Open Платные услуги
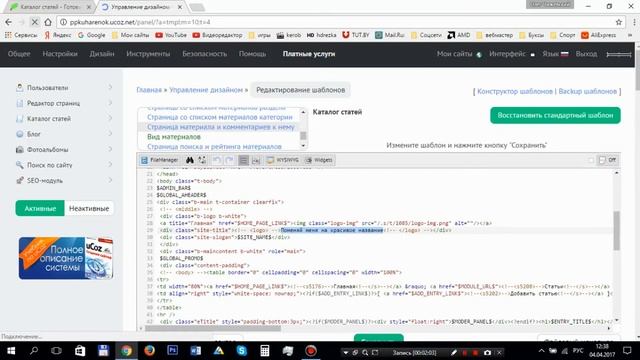This screenshot has height=360, width=640. pyautogui.click(x=309, y=54)
